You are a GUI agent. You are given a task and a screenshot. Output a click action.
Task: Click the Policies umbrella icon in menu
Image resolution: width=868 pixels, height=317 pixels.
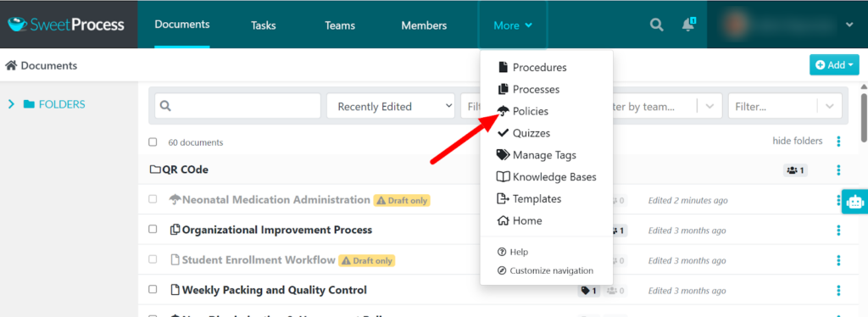pyautogui.click(x=504, y=111)
